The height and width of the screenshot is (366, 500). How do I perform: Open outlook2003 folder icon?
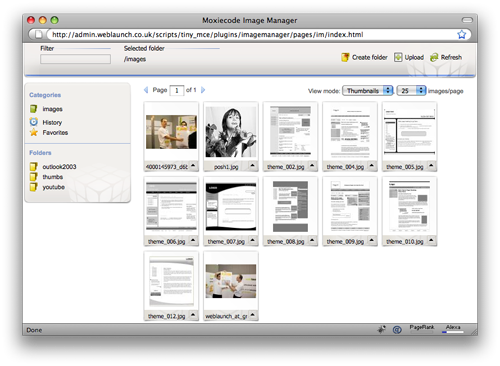(33, 166)
